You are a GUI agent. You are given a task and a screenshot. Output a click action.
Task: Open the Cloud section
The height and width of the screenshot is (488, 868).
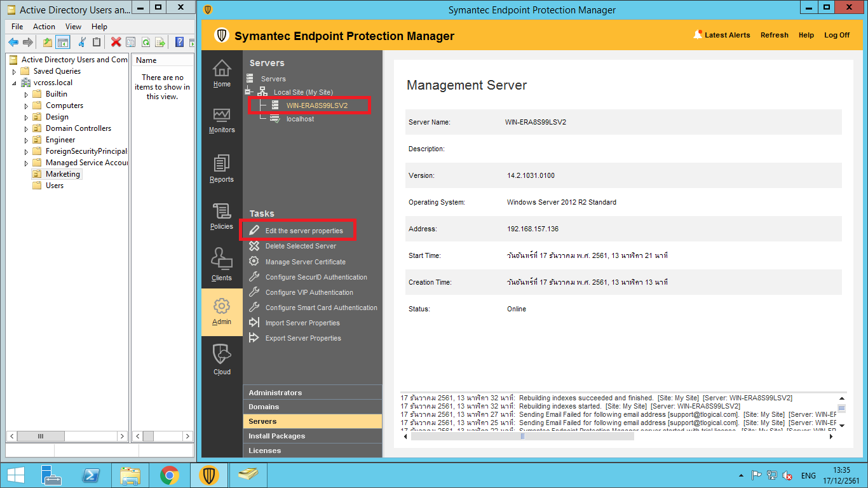click(222, 359)
